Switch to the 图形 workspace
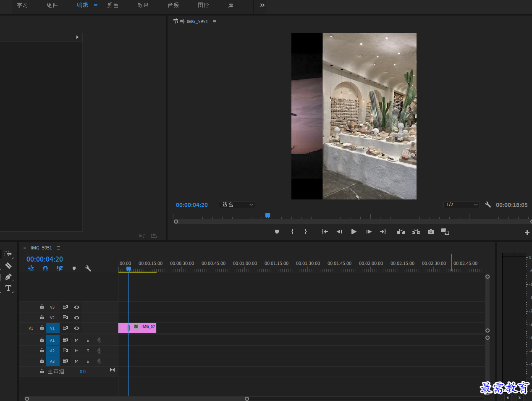 [204, 5]
